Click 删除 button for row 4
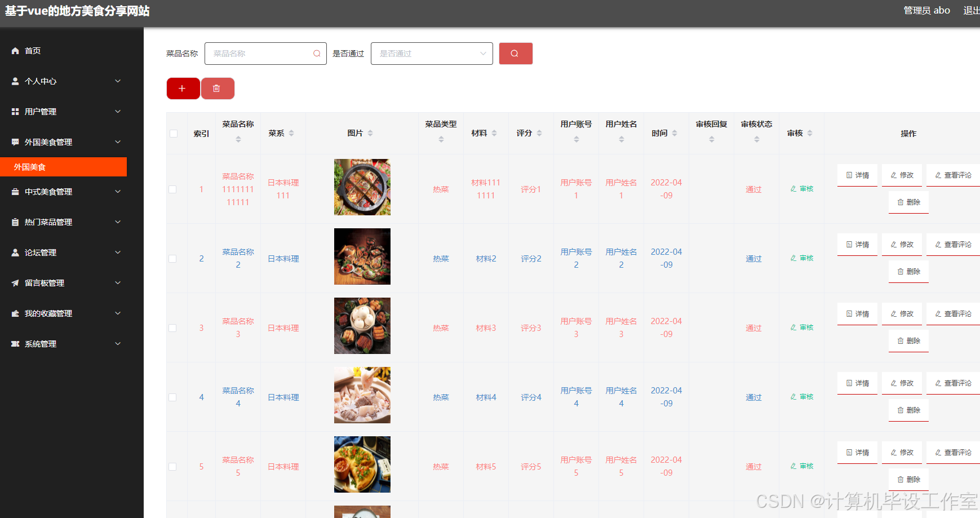 click(908, 410)
